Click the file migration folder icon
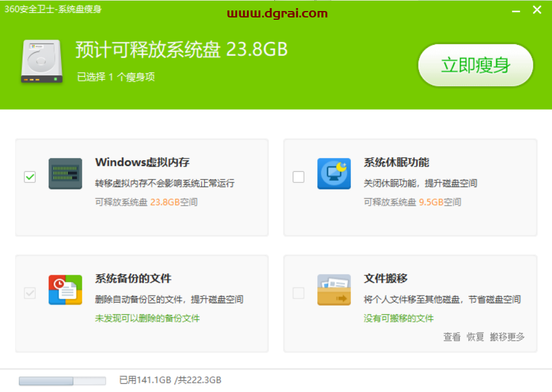This screenshot has width=552, height=392. point(334,290)
